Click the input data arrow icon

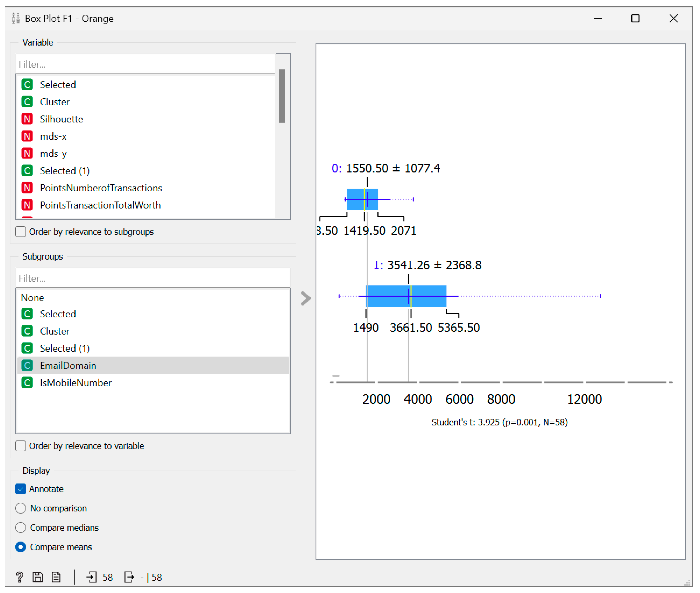point(91,577)
